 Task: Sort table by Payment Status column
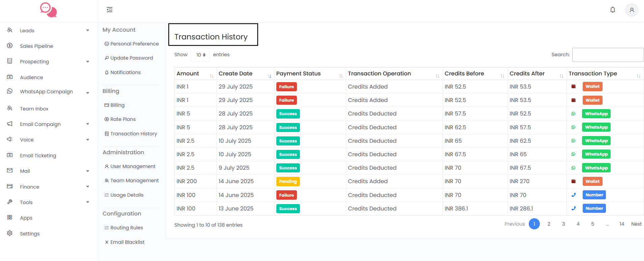point(341,76)
